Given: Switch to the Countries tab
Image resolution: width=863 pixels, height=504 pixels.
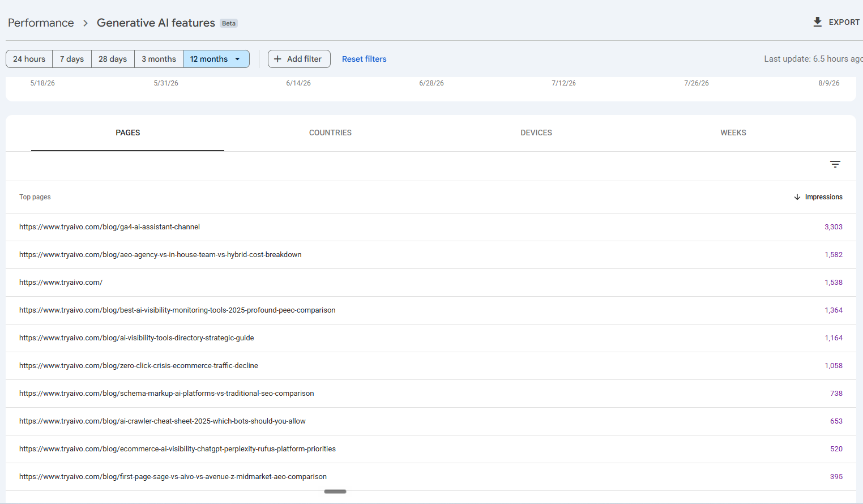Looking at the screenshot, I should tap(330, 133).
